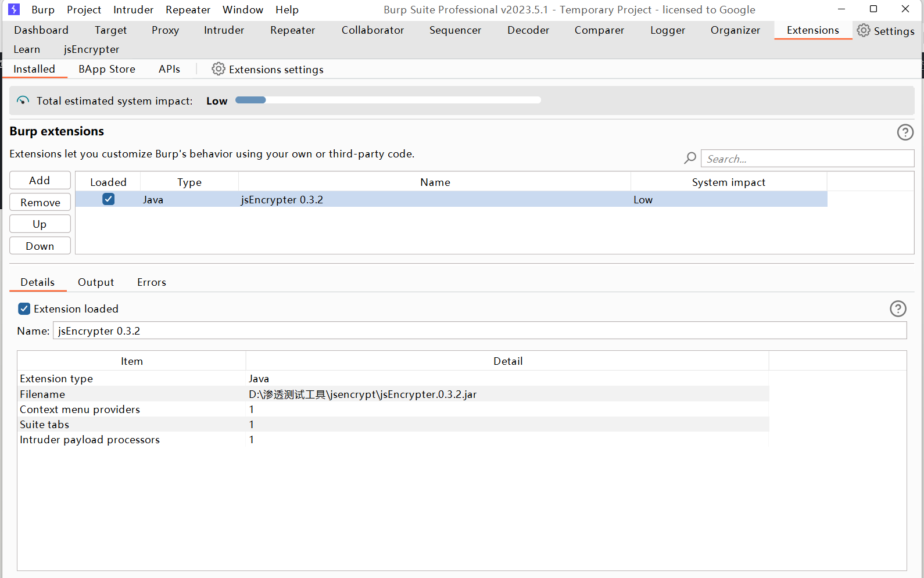Sort by the System impact column header

728,182
